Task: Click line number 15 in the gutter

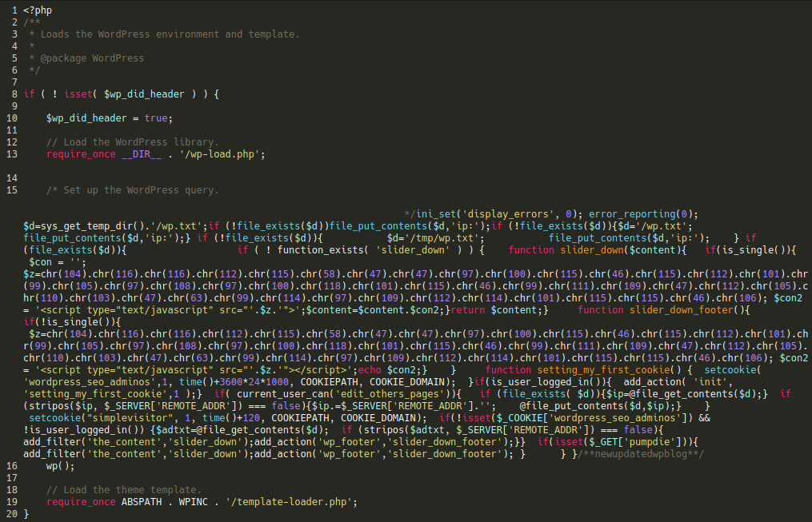Action: 12,190
